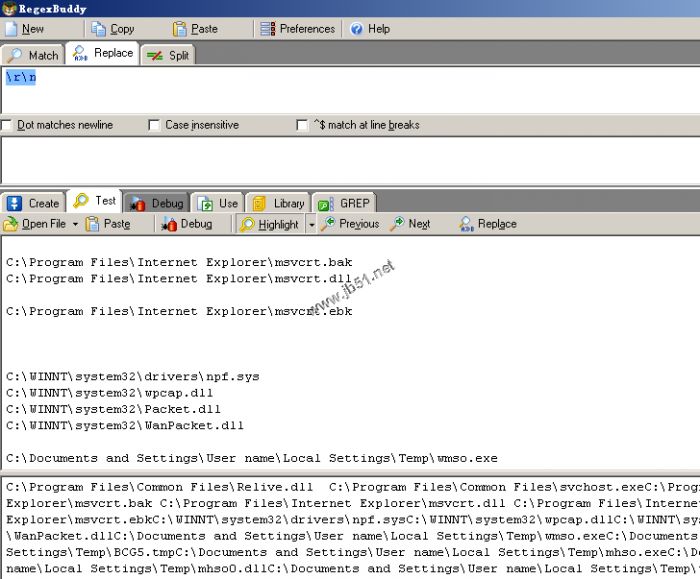The image size is (700, 579).
Task: Open the Library tab
Action: [x=277, y=203]
